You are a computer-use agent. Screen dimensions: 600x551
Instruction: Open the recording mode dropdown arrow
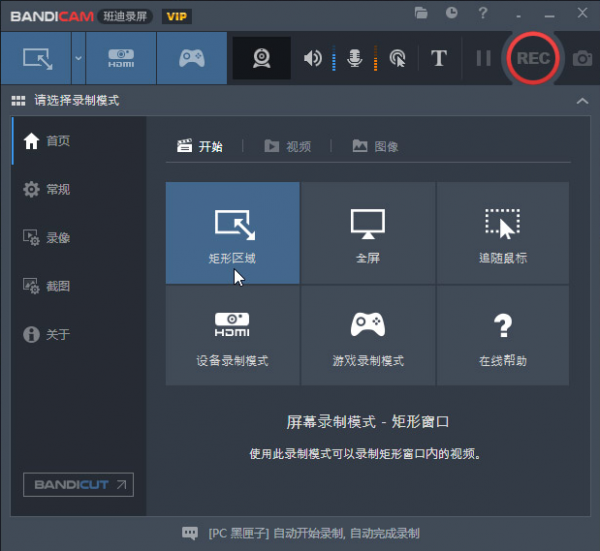tap(78, 58)
